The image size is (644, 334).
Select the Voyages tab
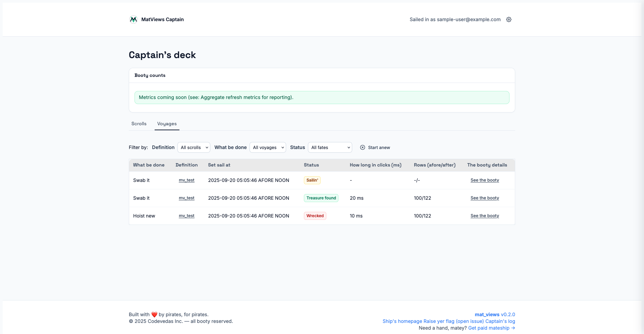(167, 124)
